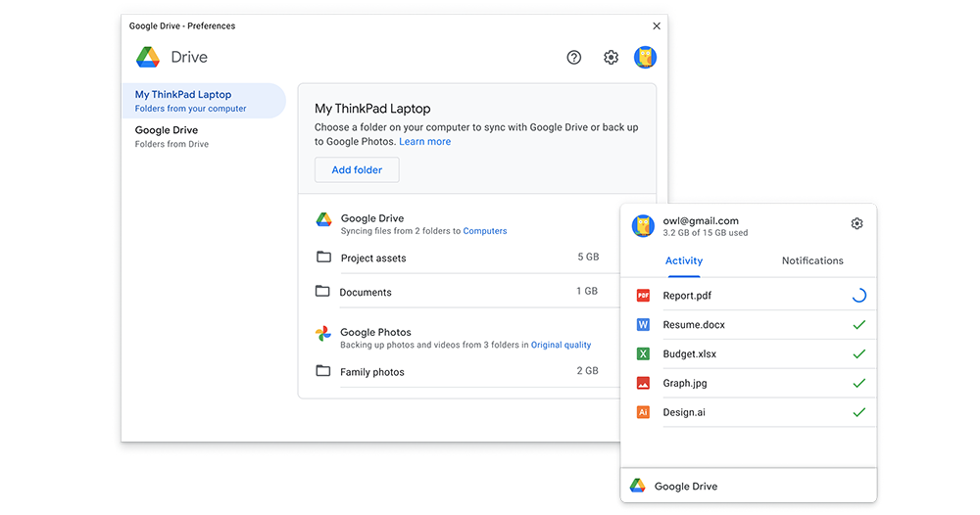Click the checkmark next to Design.ai
Viewport: 980px width, 515px height.
coord(859,412)
